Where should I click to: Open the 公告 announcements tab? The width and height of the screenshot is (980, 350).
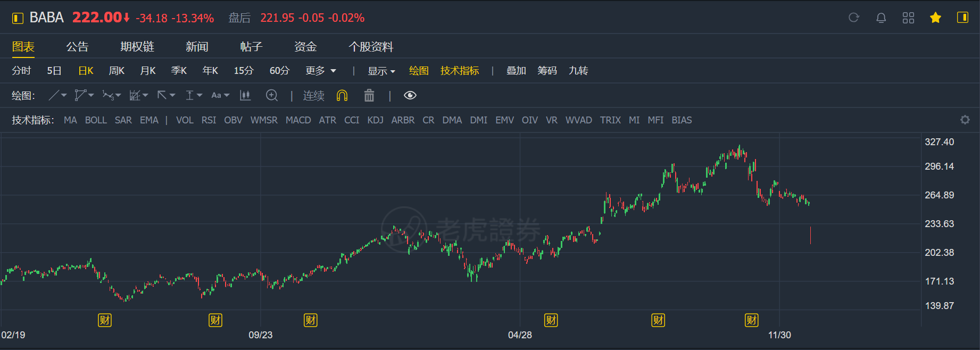point(77,47)
